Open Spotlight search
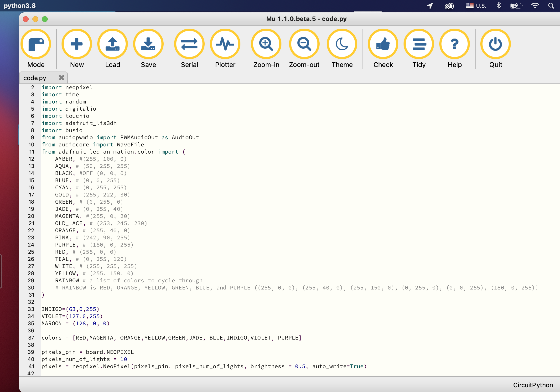 point(551,6)
